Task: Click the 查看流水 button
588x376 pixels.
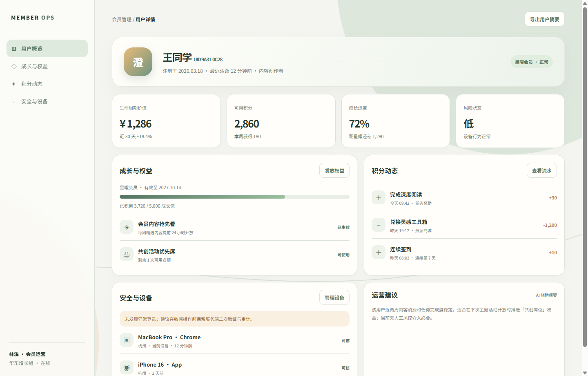Action: 542,170
